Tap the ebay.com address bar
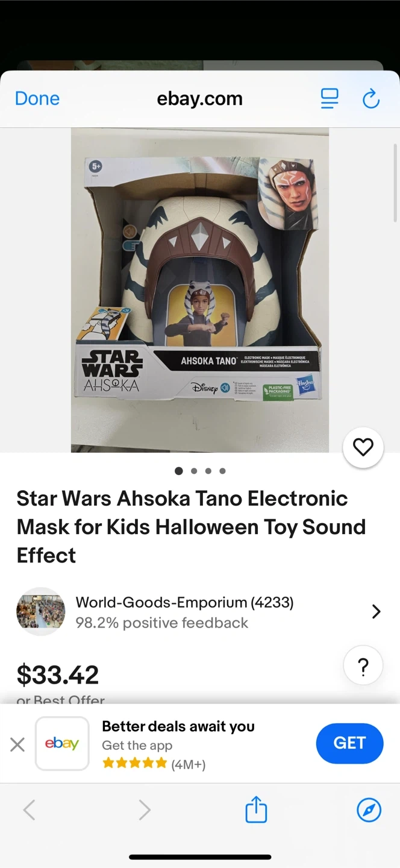The height and width of the screenshot is (868, 400). click(x=200, y=99)
